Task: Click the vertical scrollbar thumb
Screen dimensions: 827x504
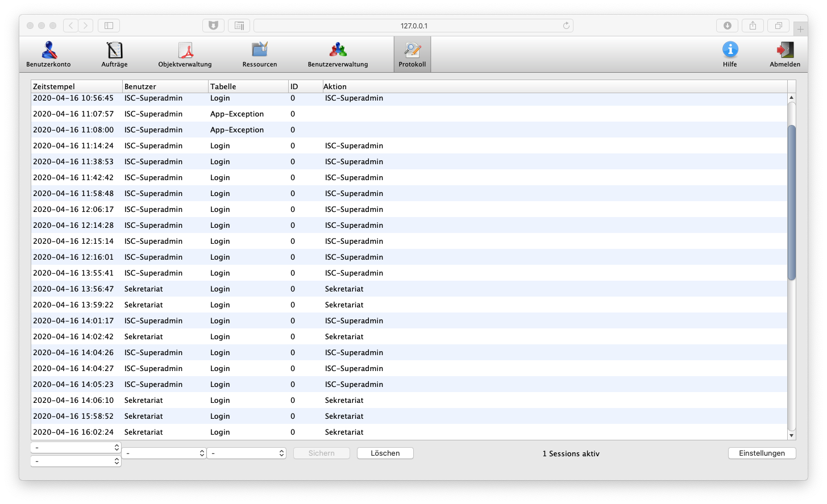Action: (792, 202)
